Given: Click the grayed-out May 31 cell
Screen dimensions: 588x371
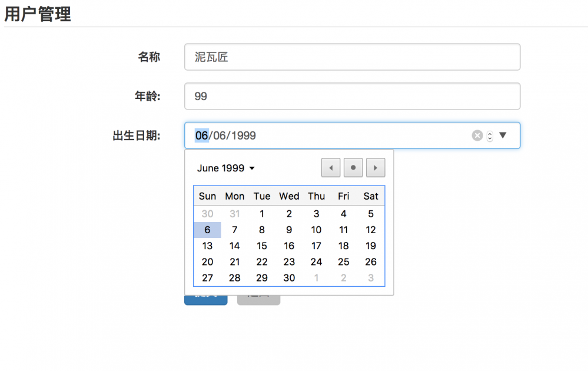Looking at the screenshot, I should [234, 213].
